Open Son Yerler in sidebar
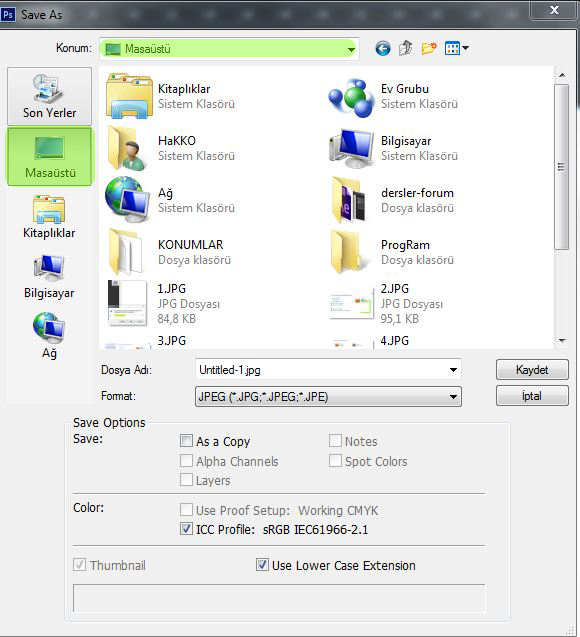 point(50,96)
